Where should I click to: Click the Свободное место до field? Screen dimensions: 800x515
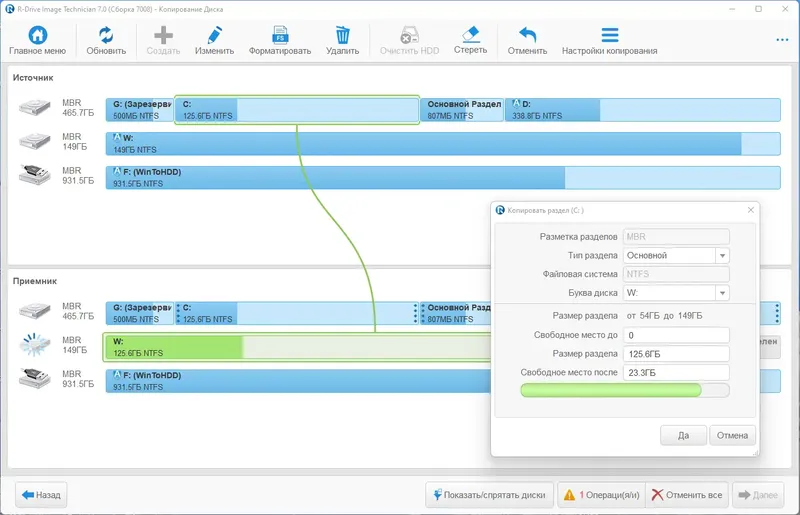click(x=676, y=335)
